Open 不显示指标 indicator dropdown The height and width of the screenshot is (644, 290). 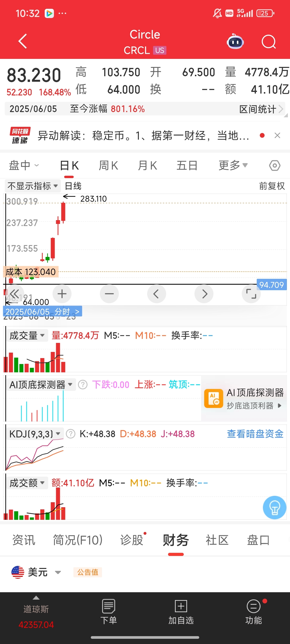click(33, 186)
